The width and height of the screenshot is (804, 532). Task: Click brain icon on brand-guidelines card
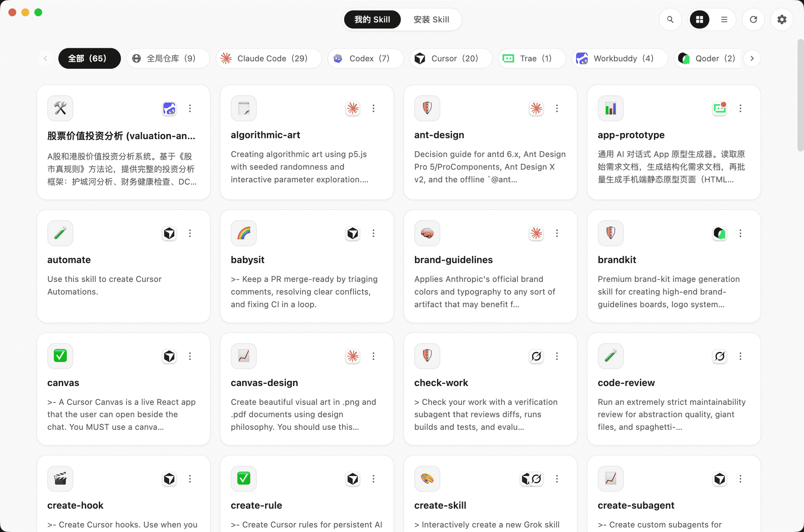(427, 233)
